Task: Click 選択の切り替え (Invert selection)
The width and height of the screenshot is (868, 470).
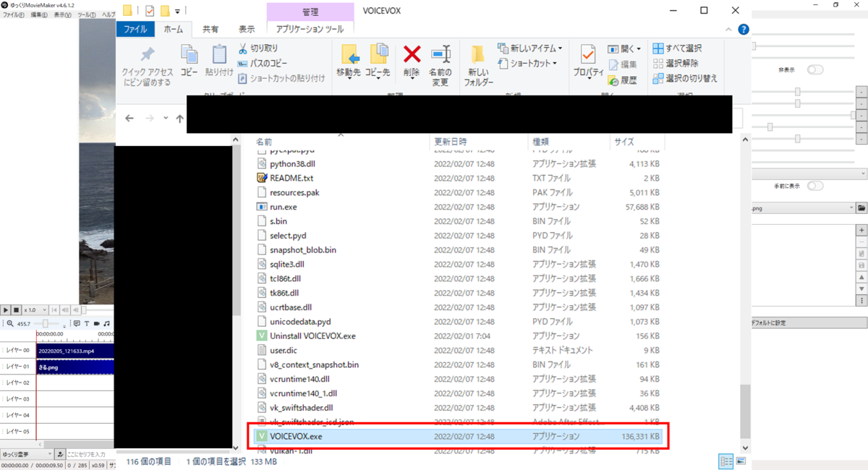Action: pos(685,77)
